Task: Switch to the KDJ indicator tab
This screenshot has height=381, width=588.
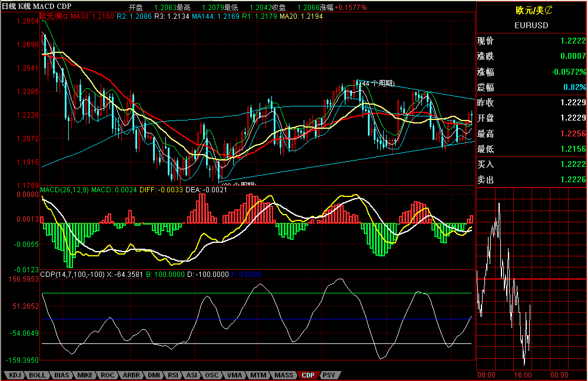Action: coord(14,375)
